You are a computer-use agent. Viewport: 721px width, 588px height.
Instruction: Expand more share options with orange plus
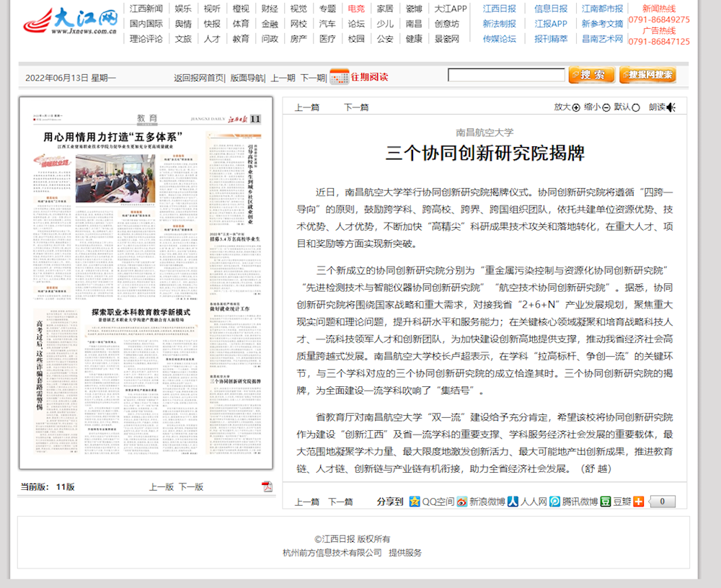pos(638,502)
